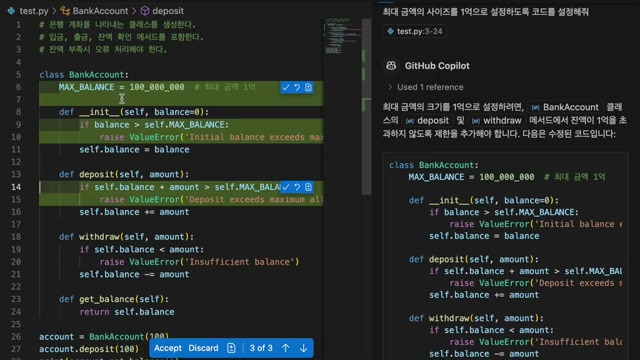Screen dimensions: 640x360
Task: Click the editor minimap preview
Action: (x=343, y=36)
